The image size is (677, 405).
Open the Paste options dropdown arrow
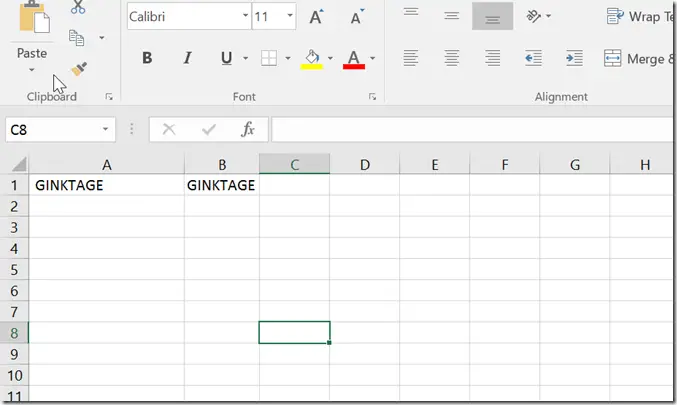32,70
